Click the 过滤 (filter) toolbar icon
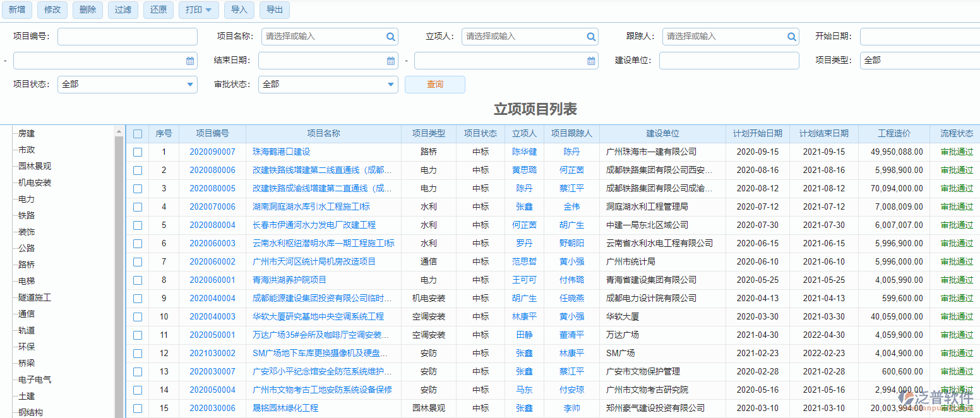980x418 pixels. click(122, 9)
